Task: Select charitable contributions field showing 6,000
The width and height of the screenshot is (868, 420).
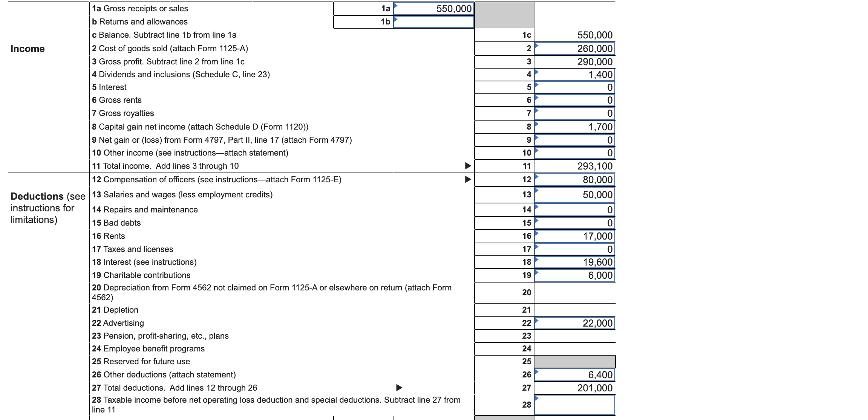Action: point(574,275)
